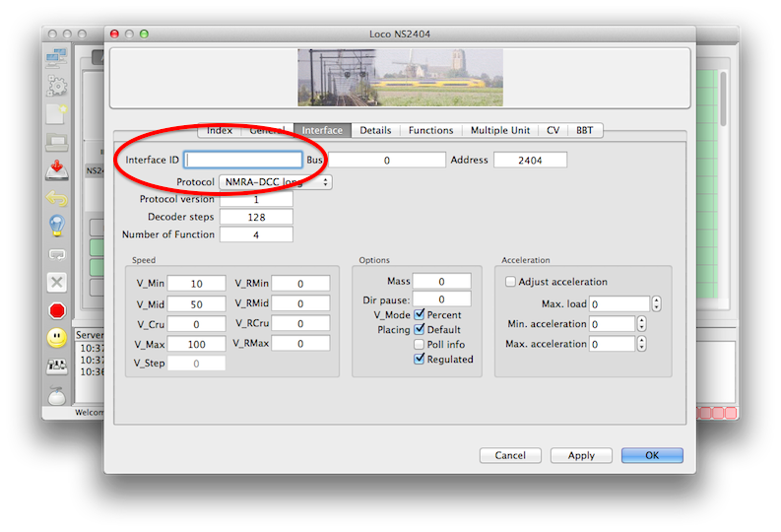
Task: Click the red download arrow tray icon
Action: pos(57,169)
